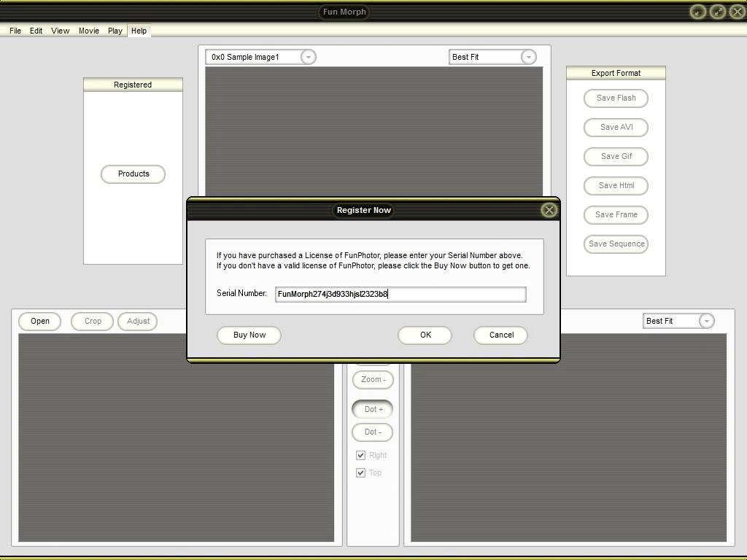Click Save Html export button
Image resolution: width=747 pixels, height=560 pixels.
tap(616, 186)
